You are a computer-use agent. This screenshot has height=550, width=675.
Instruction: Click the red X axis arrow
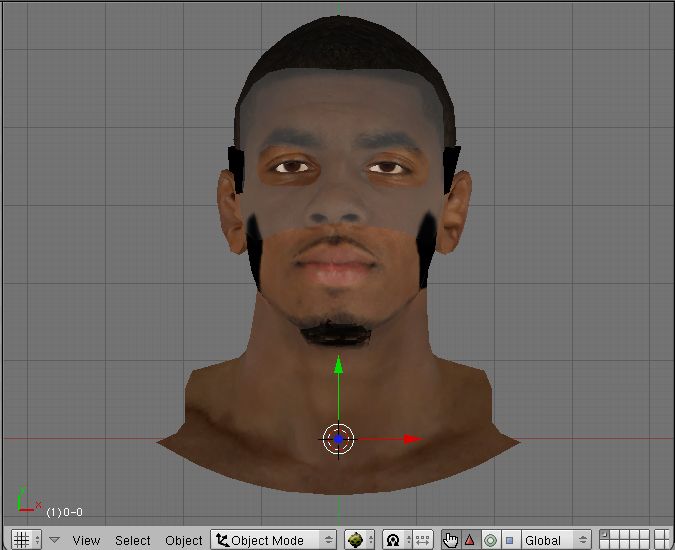(x=411, y=438)
